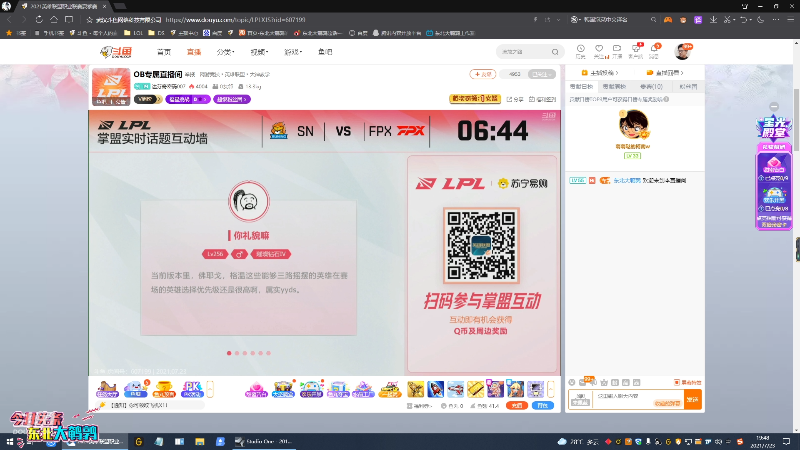Click the orange follow button

(482, 74)
